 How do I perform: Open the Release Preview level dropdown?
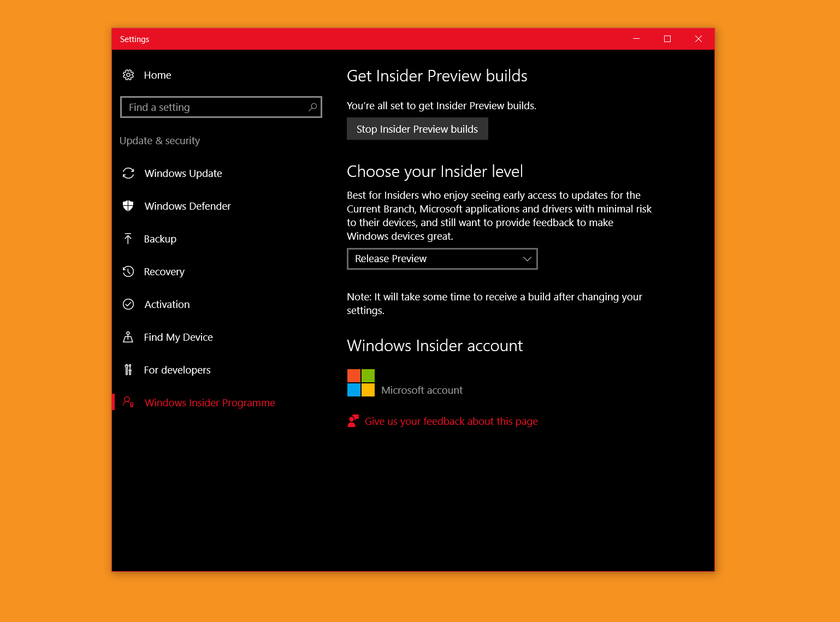click(442, 259)
